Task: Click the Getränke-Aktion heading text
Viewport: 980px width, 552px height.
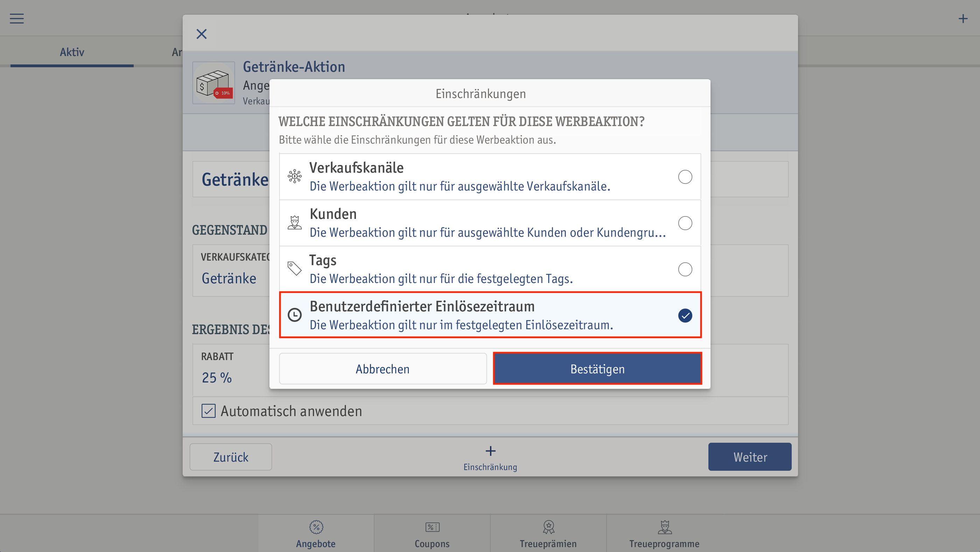Action: coord(294,67)
